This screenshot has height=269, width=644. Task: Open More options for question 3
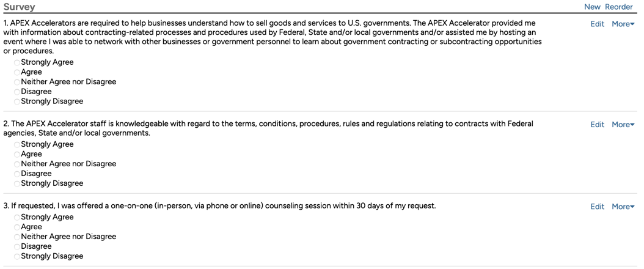[623, 207]
